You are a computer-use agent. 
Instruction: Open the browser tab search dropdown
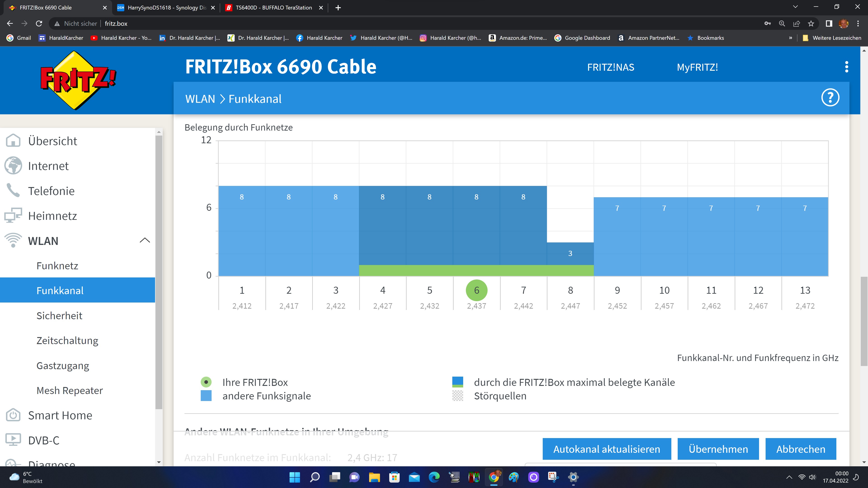(796, 7)
